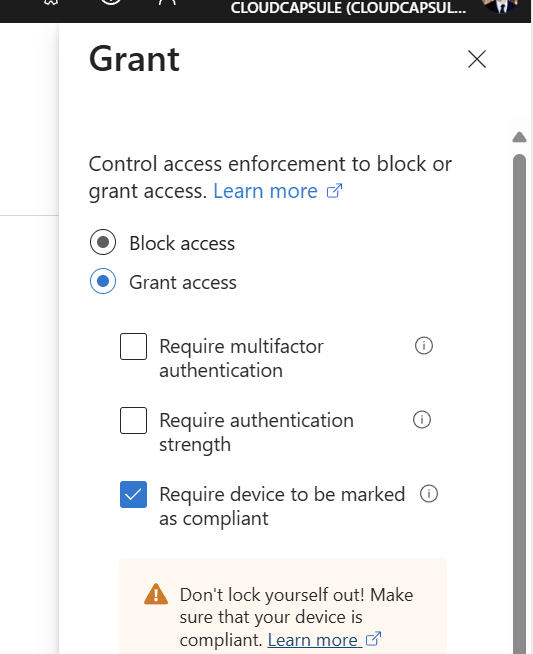Open Learn more about access enforcement
533x654 pixels.
(x=265, y=191)
